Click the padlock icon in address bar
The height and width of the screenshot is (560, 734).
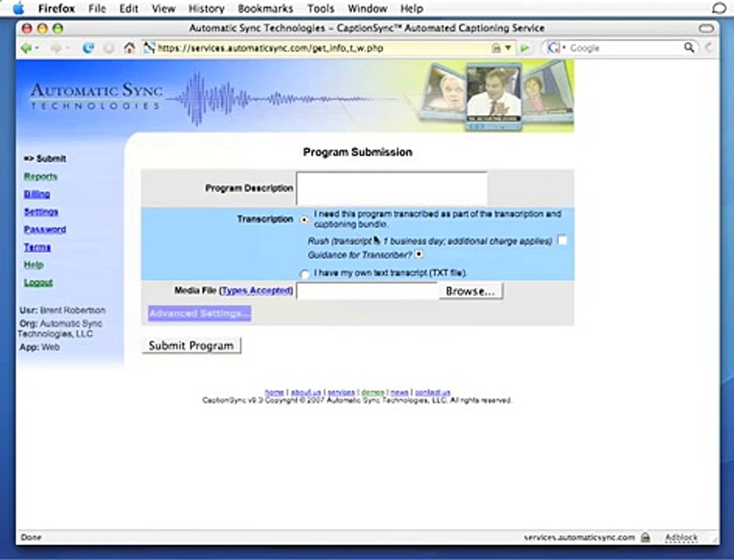point(496,47)
